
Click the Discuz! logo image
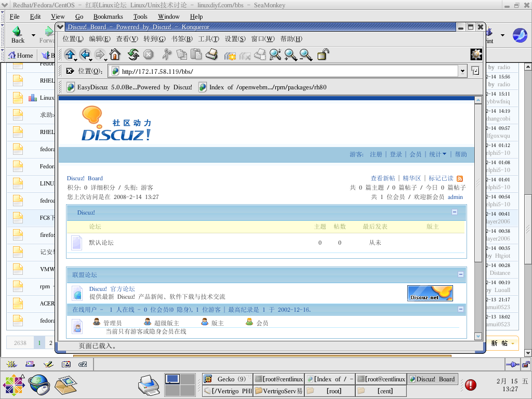pyautogui.click(x=116, y=124)
